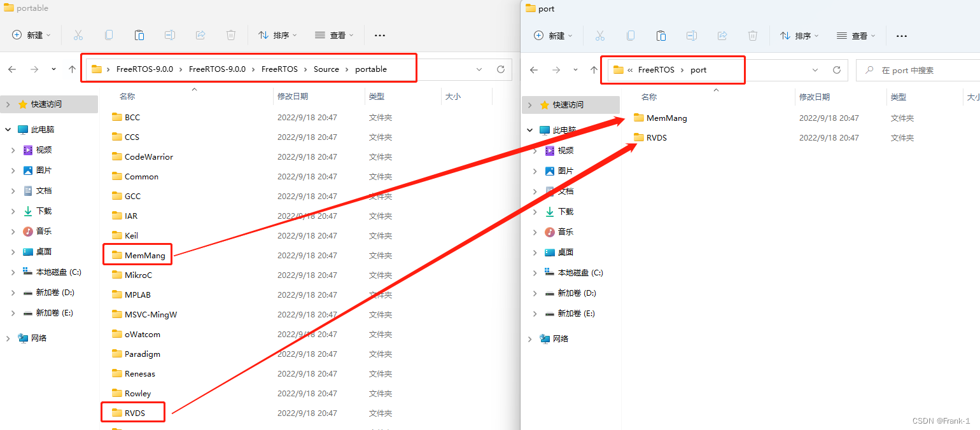Image resolution: width=980 pixels, height=430 pixels.
Task: Select the RVDS folder in port window
Action: point(650,137)
